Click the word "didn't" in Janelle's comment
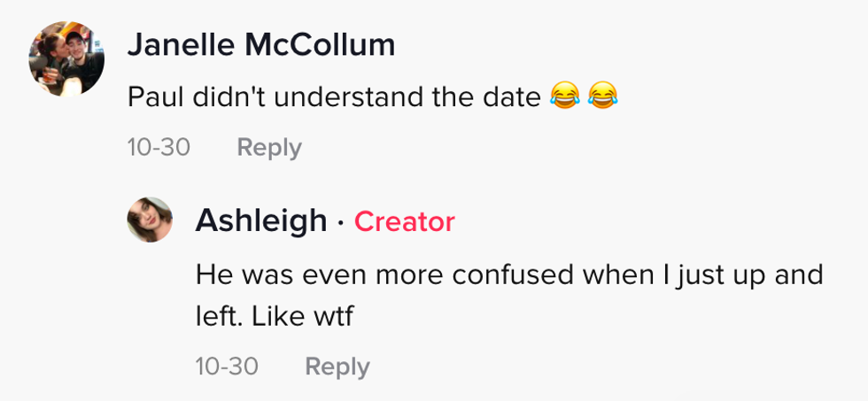Screen dimensions: 868x401 tap(223, 96)
